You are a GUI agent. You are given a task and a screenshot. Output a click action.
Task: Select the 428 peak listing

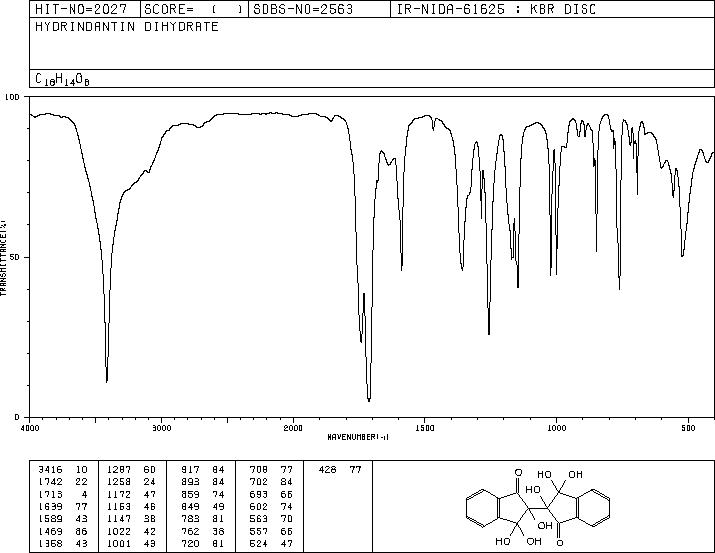pyautogui.click(x=340, y=470)
